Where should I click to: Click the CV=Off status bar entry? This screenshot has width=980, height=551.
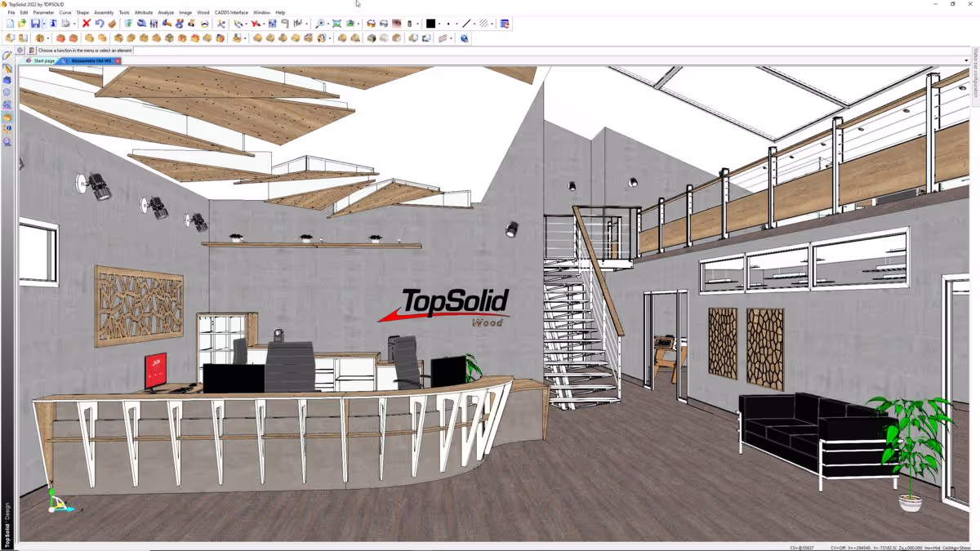point(839,547)
